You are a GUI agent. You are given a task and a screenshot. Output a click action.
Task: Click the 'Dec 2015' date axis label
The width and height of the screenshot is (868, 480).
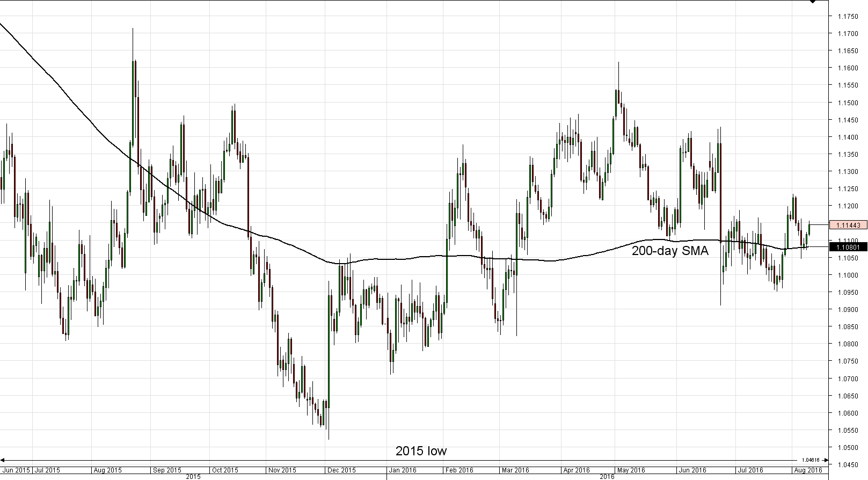341,470
